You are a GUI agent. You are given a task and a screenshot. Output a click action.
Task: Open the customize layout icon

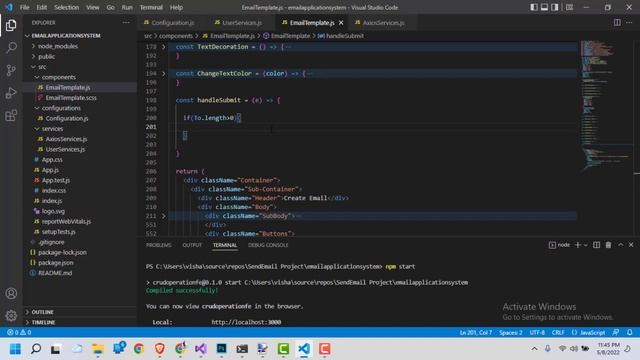(x=569, y=7)
